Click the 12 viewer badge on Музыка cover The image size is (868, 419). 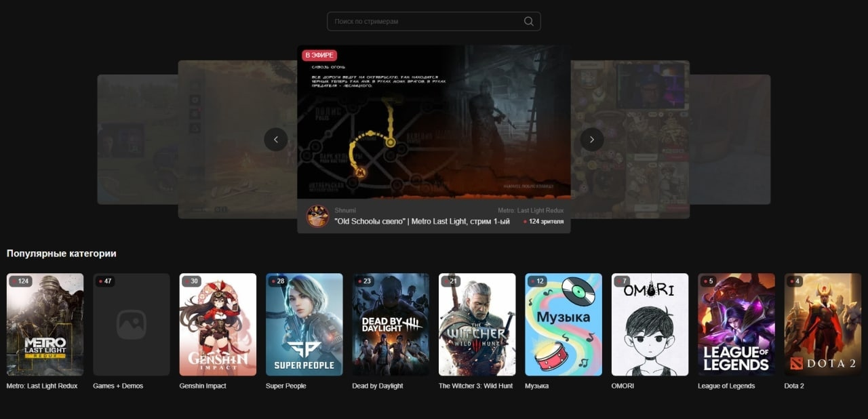pyautogui.click(x=537, y=281)
